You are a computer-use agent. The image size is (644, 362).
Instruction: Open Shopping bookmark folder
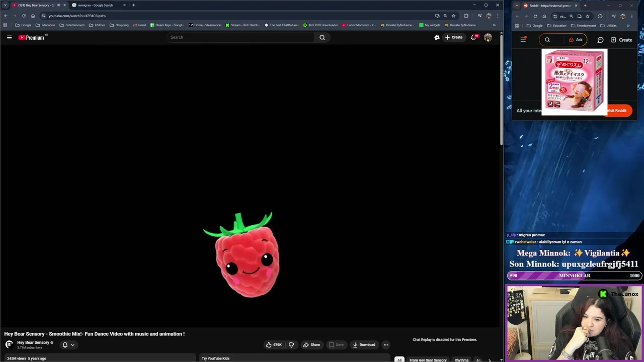pyautogui.click(x=119, y=25)
